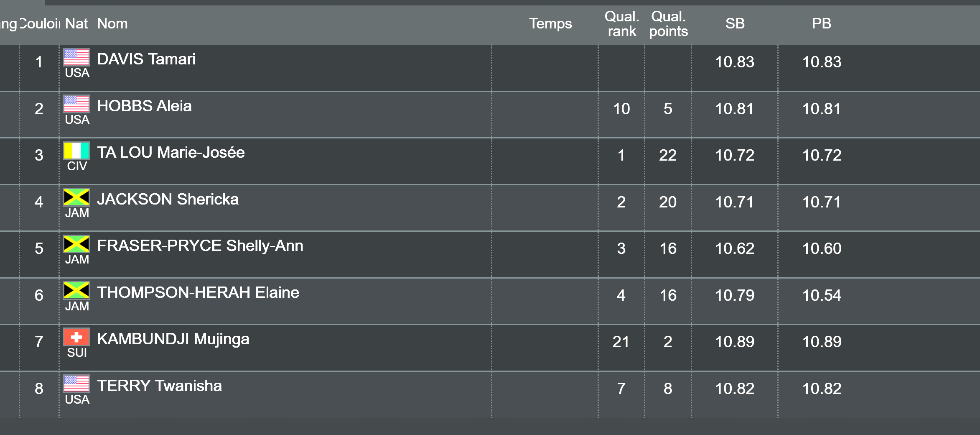Screen dimensions: 980x435
Task: Select the Ivory Coast flag above CIV
Action: point(76,151)
